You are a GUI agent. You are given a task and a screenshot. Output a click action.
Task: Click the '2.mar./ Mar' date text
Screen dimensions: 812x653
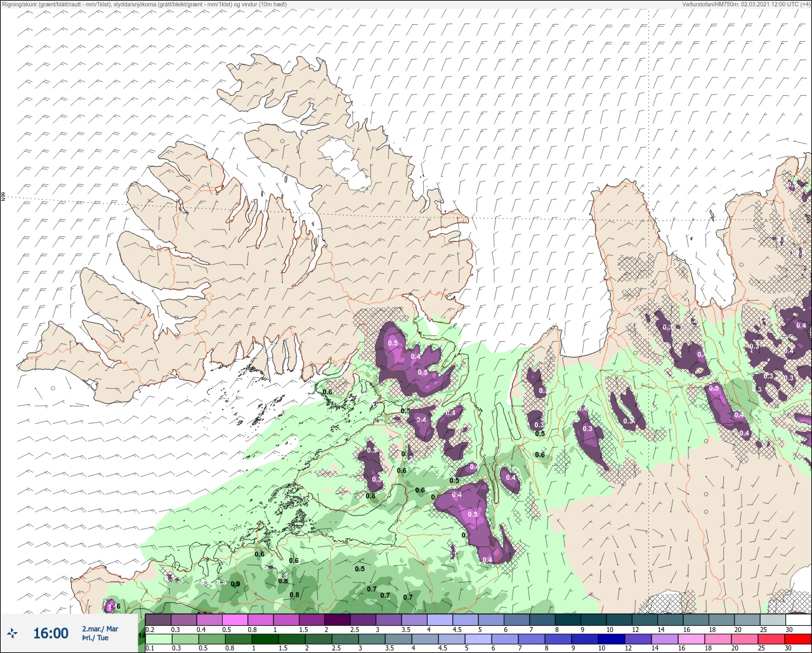point(100,629)
